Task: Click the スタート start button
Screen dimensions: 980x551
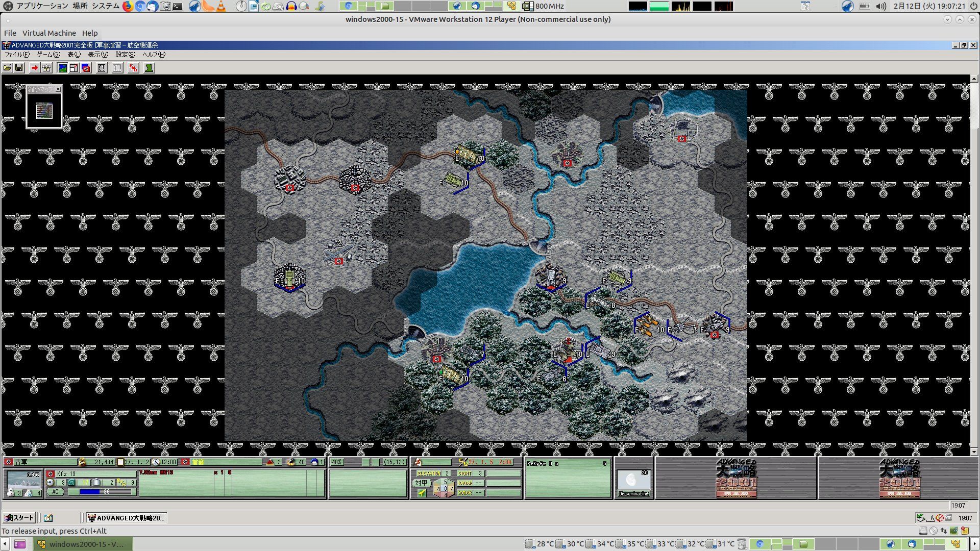Action: [x=19, y=518]
